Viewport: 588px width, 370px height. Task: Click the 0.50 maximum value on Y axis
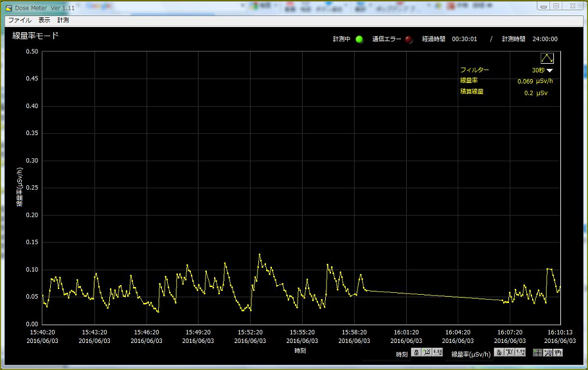(31, 51)
